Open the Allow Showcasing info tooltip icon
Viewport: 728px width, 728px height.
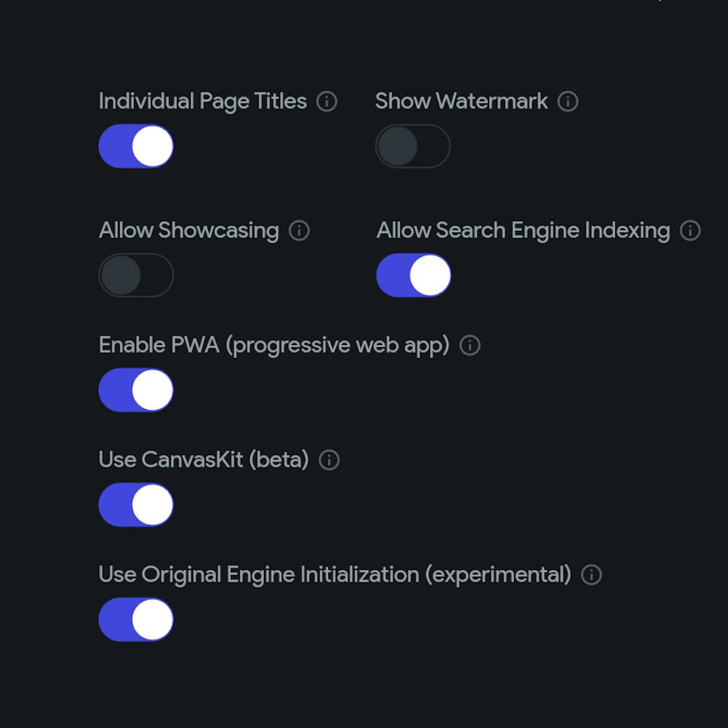(299, 231)
